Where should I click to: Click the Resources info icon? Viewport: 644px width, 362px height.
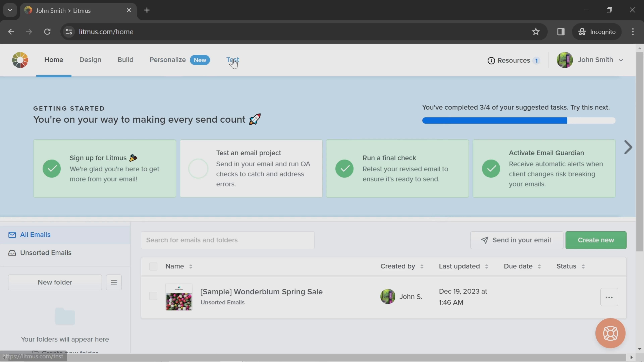(491, 61)
